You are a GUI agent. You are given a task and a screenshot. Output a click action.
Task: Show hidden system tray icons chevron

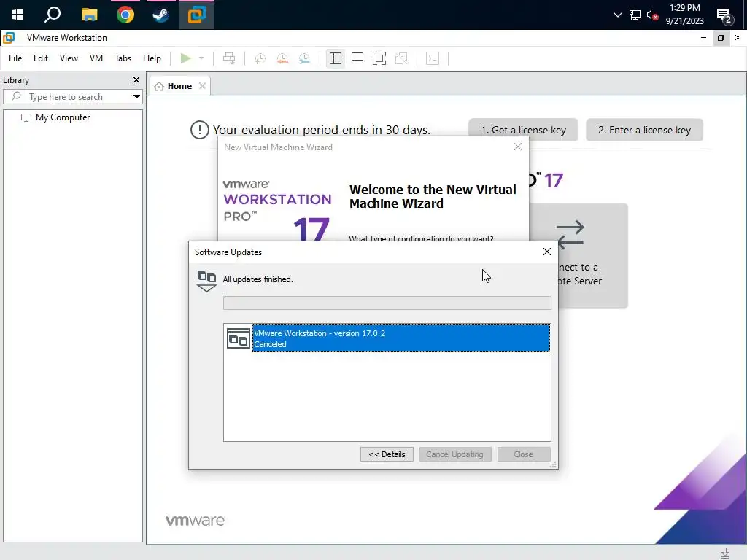(617, 15)
